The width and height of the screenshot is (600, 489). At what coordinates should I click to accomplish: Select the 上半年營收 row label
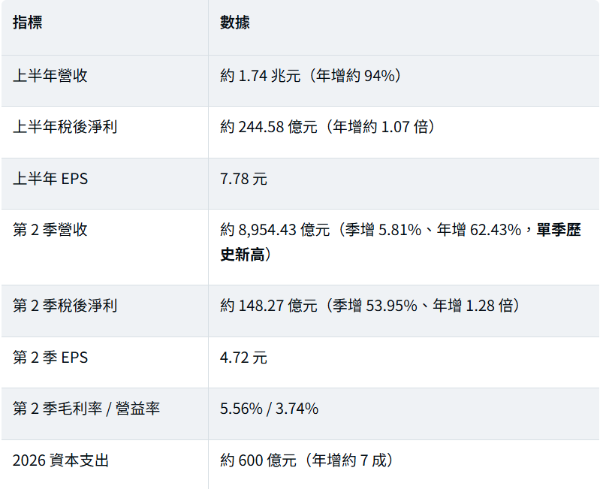[x=50, y=76]
